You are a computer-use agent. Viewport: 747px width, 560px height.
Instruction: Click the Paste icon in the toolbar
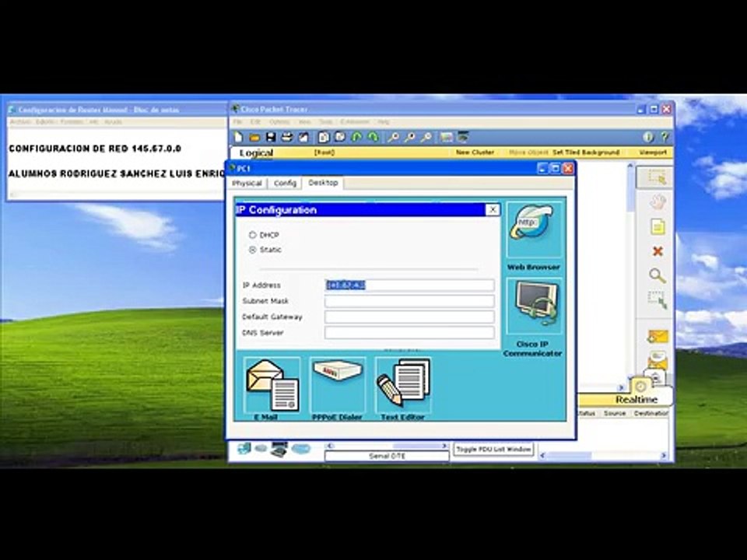(340, 137)
